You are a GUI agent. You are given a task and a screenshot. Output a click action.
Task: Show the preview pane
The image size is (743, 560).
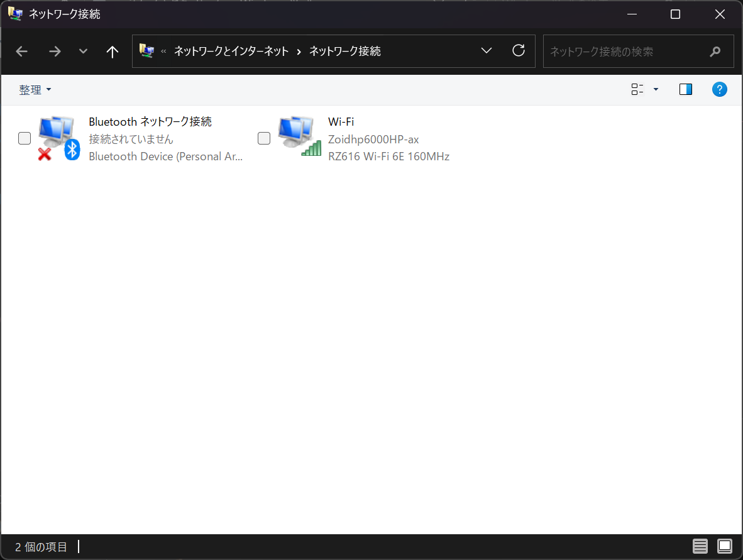coord(685,89)
